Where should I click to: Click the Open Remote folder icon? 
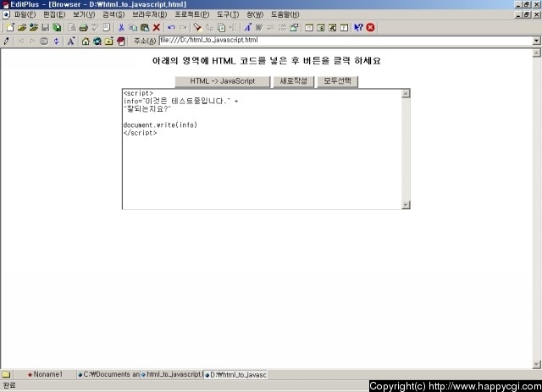coord(34,27)
